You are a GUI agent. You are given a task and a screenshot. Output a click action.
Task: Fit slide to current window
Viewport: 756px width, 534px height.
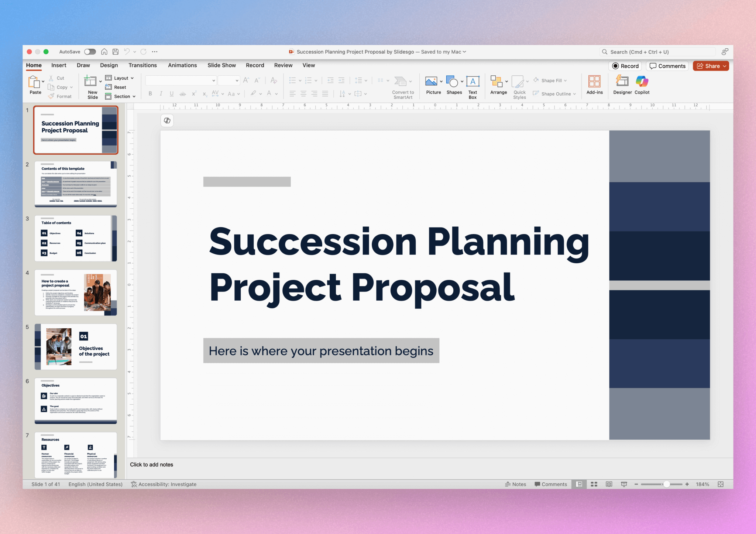click(721, 484)
